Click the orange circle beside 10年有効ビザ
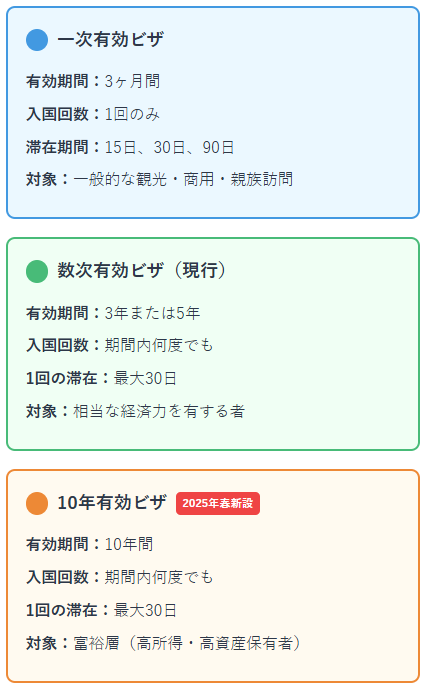The height and width of the screenshot is (687, 424). coord(37,503)
